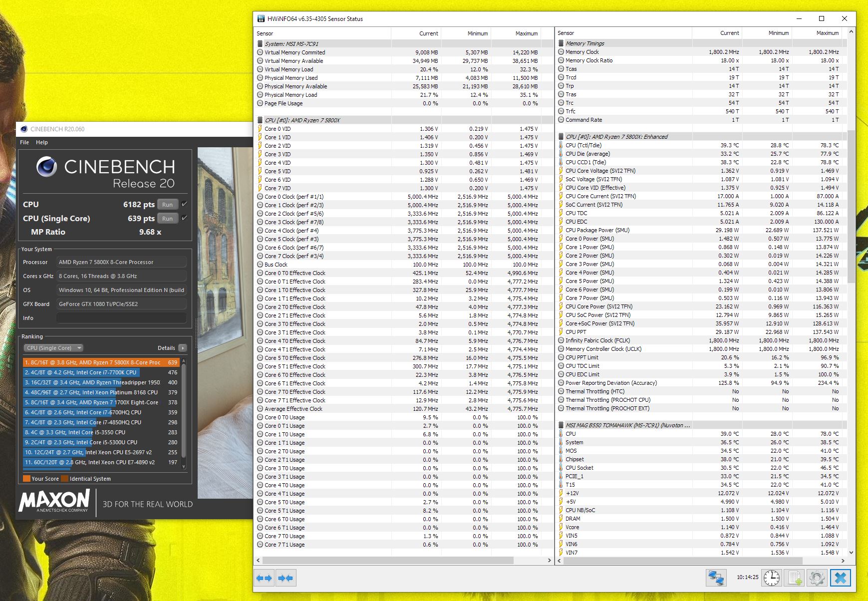
Task: Expand the ranking Details arrow
Action: pos(182,348)
